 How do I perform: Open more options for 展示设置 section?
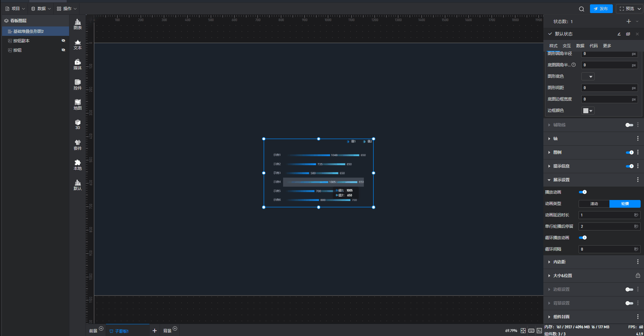pos(638,180)
